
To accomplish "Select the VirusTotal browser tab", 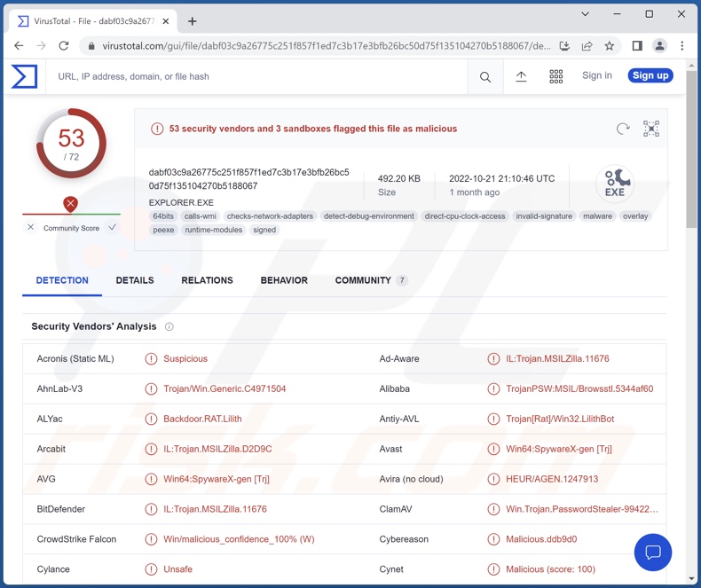I will click(x=93, y=21).
